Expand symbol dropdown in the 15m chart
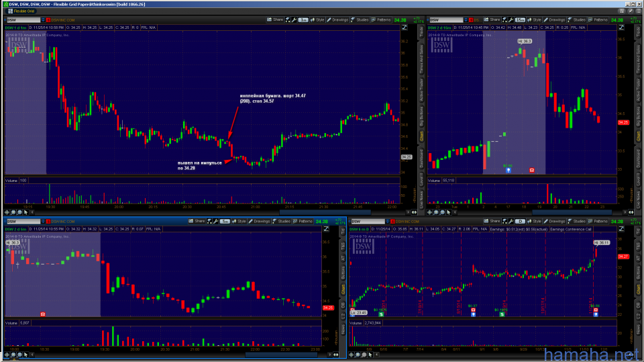This screenshot has height=362, width=644. (x=466, y=19)
